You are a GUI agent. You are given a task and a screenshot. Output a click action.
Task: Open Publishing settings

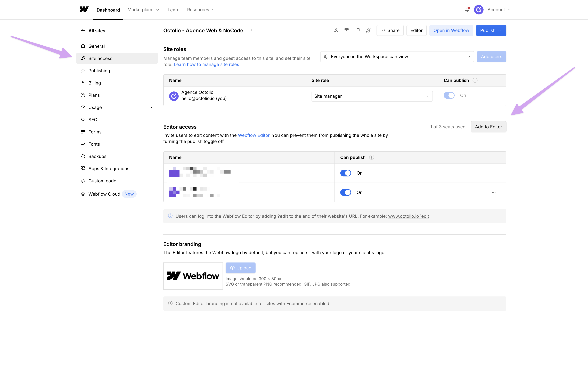(x=117, y=71)
